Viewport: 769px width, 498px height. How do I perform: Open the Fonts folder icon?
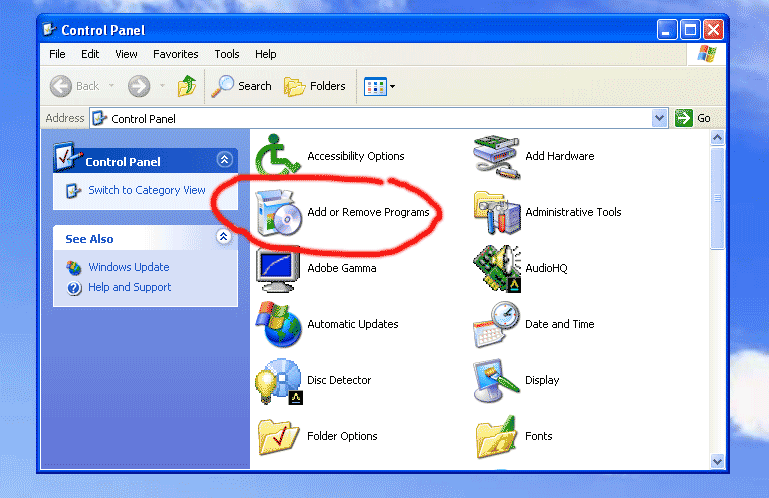click(x=496, y=437)
